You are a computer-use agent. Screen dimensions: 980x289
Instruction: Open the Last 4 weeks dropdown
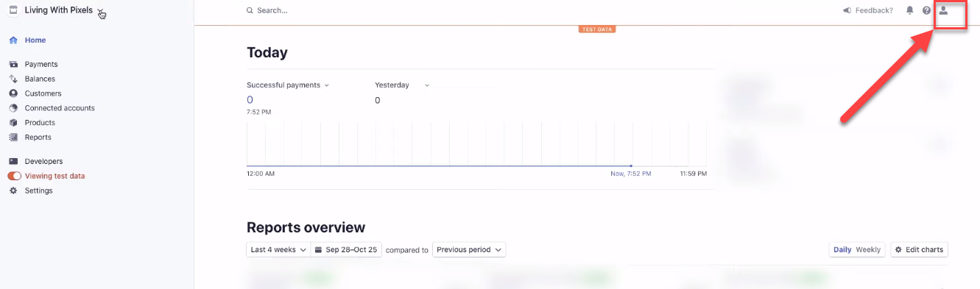pyautogui.click(x=278, y=250)
